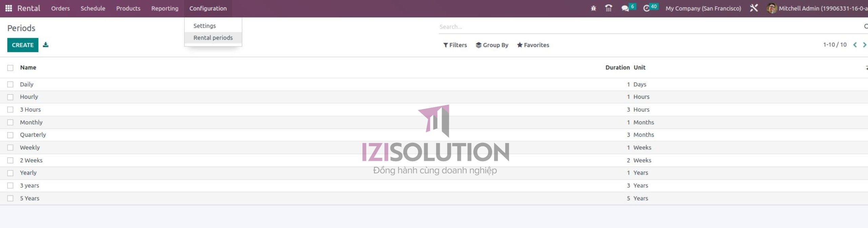Check the Daily period checkbox
868x228 pixels.
[11, 84]
